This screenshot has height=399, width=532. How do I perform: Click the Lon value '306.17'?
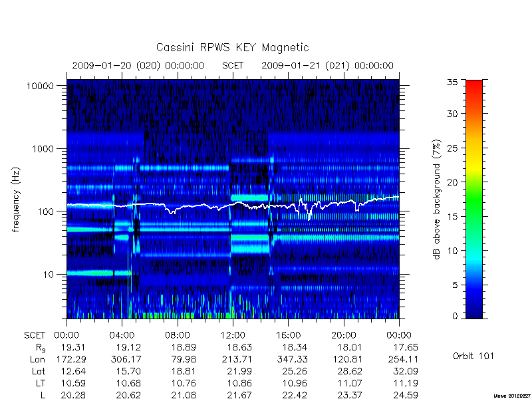125,359
